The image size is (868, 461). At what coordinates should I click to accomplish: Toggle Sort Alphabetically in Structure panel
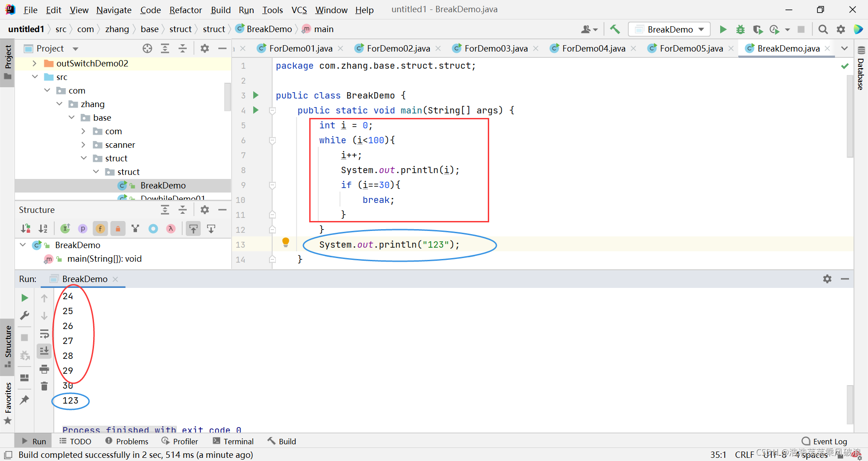point(43,229)
